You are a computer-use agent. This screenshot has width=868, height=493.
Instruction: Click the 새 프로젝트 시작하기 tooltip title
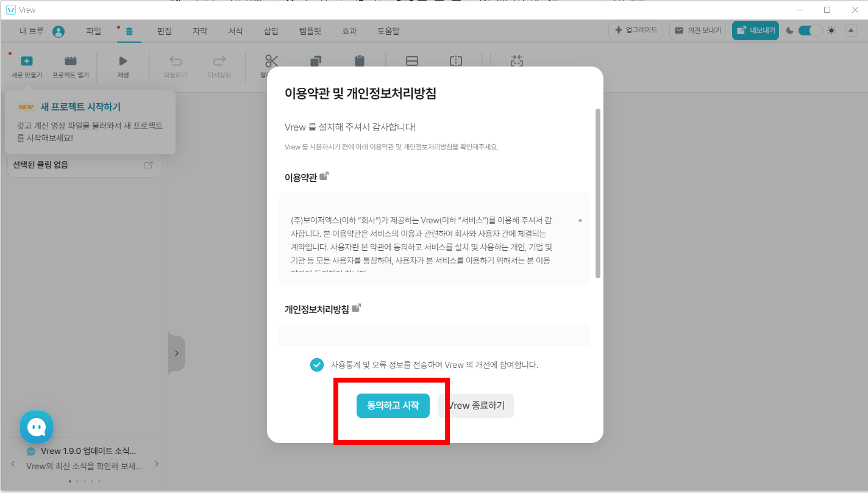tap(80, 107)
